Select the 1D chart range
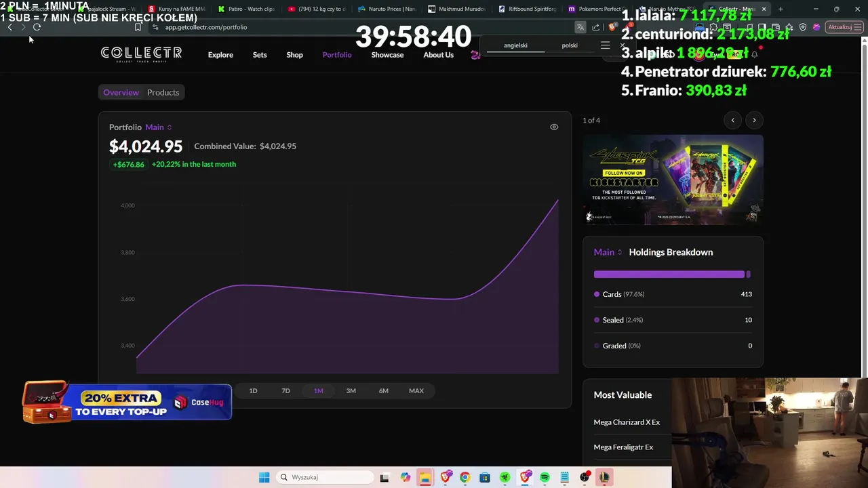This screenshot has height=488, width=868. point(253,390)
